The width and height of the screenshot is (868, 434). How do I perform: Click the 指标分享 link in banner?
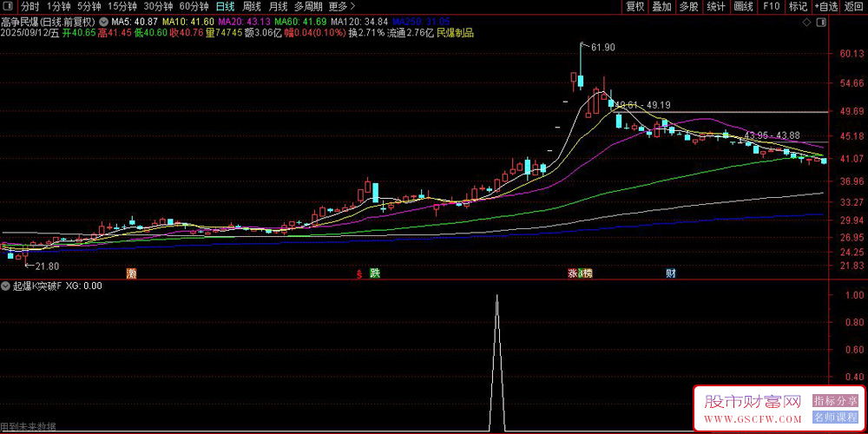coord(835,400)
